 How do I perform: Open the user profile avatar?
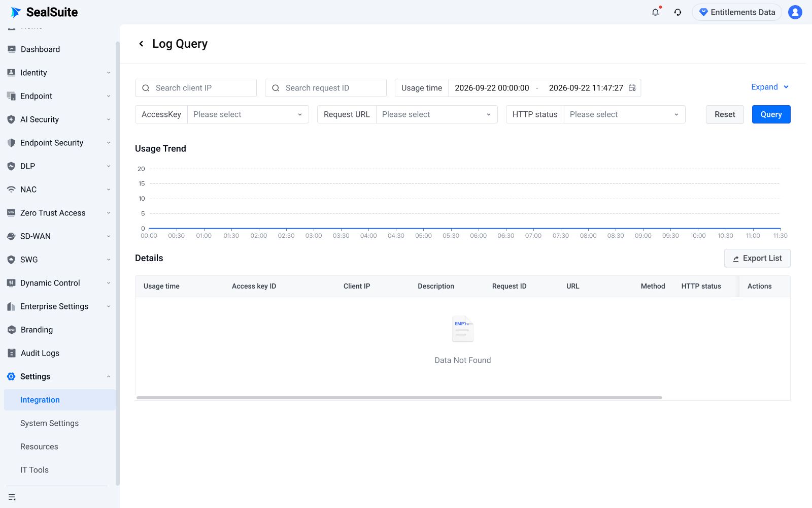(x=795, y=12)
